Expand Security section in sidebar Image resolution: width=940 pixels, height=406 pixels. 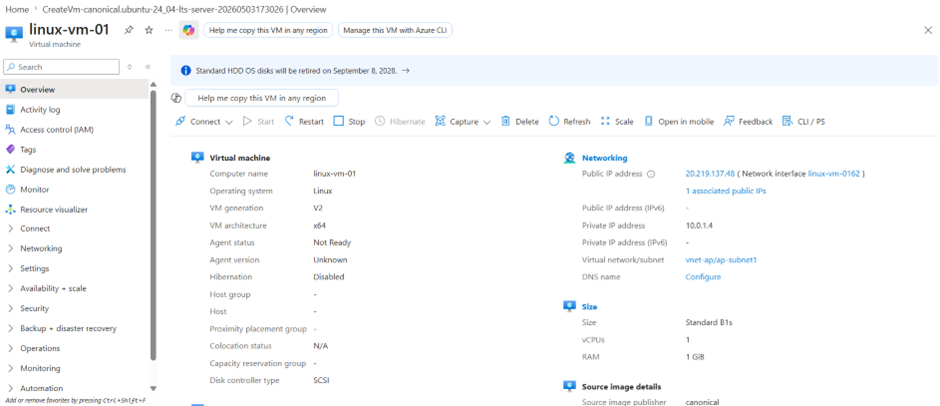pyautogui.click(x=10, y=308)
